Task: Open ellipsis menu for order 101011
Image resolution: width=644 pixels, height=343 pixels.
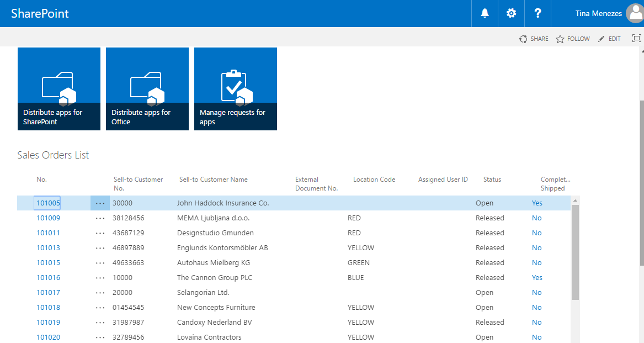Action: point(100,233)
